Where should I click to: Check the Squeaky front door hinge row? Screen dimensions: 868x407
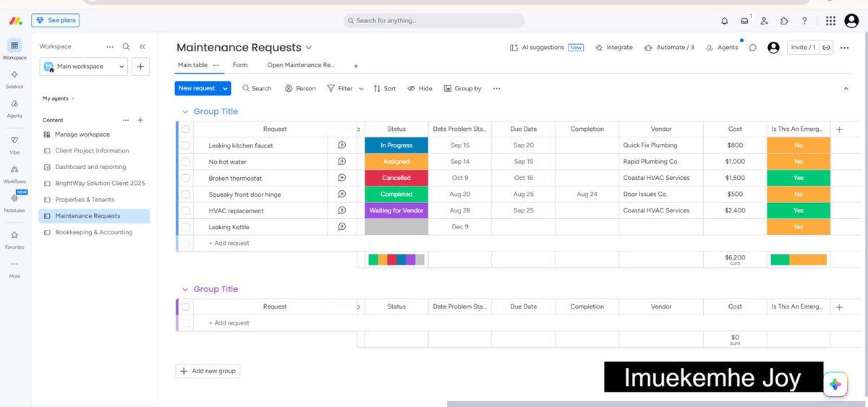click(186, 194)
